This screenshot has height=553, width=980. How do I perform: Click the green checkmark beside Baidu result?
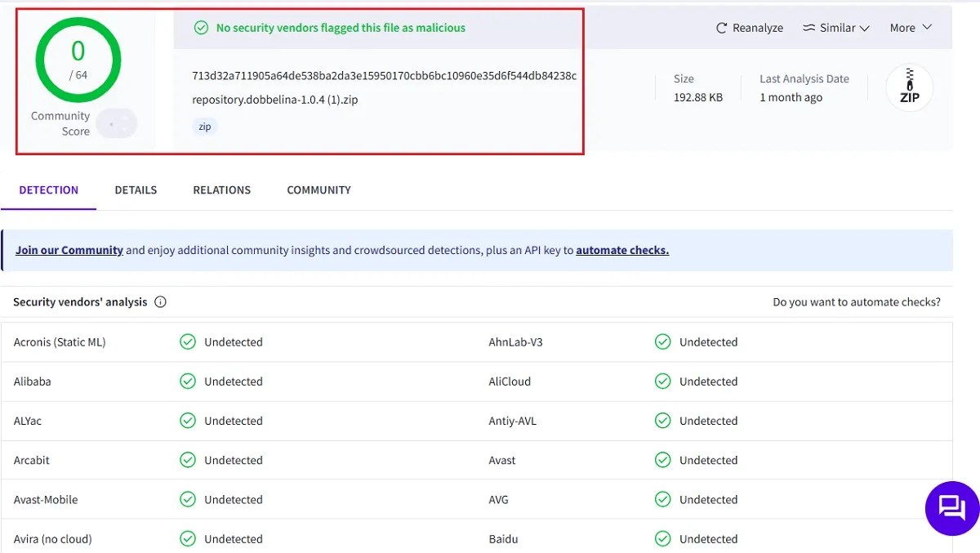662,539
